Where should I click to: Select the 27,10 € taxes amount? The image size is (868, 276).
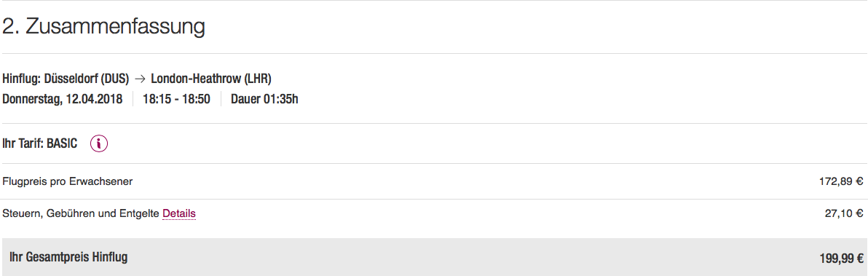click(x=844, y=213)
